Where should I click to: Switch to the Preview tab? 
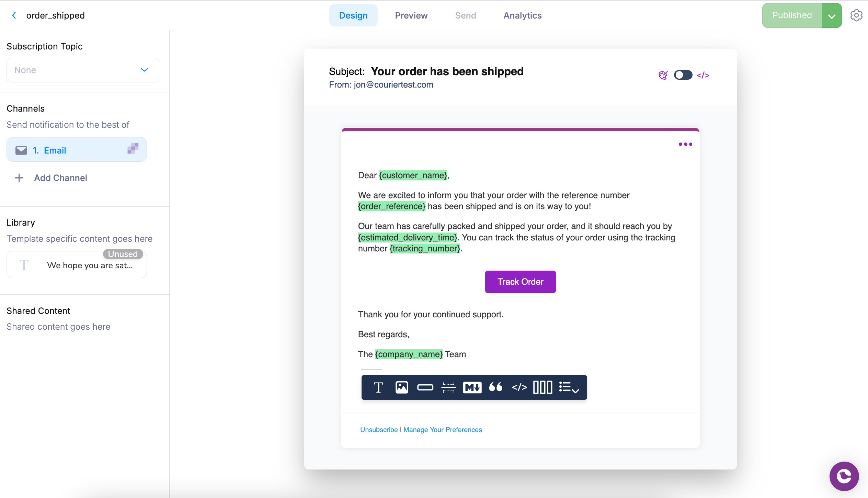point(411,15)
